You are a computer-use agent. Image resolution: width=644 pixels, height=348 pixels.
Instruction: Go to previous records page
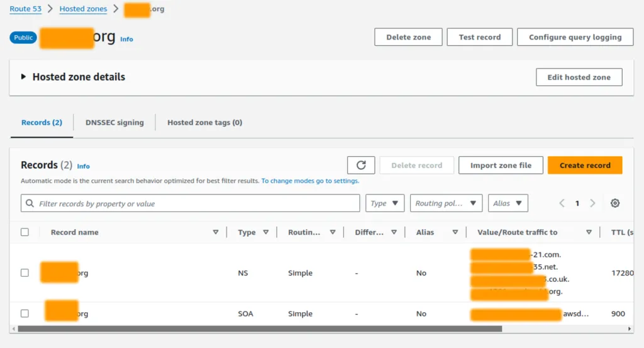click(x=562, y=203)
